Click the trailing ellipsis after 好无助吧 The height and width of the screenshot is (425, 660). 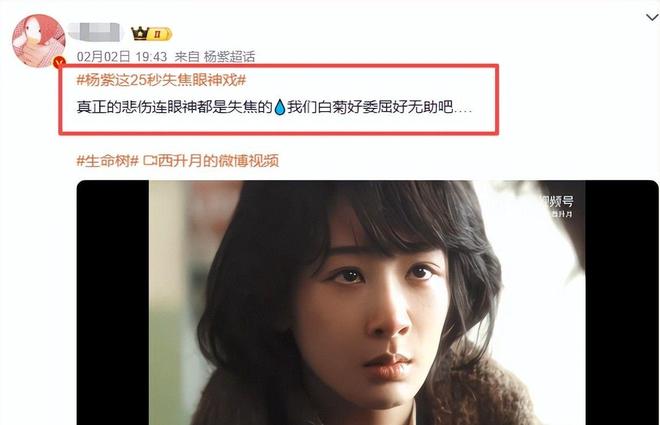(463, 111)
